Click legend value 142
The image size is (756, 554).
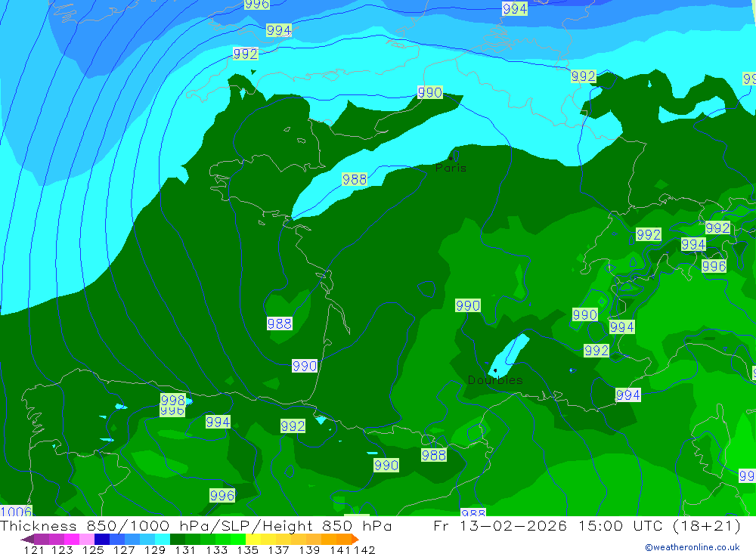[x=364, y=549]
